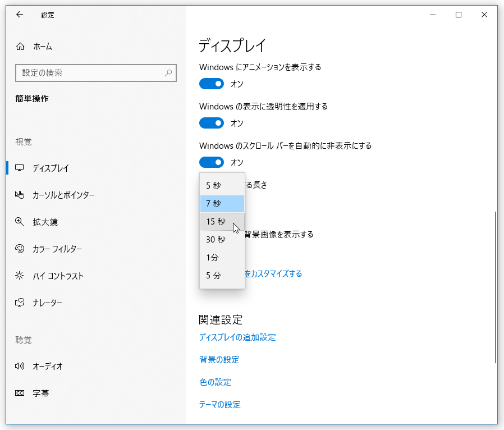504x430 pixels.
Task: Open テーマの設定 link
Action: (x=220, y=405)
